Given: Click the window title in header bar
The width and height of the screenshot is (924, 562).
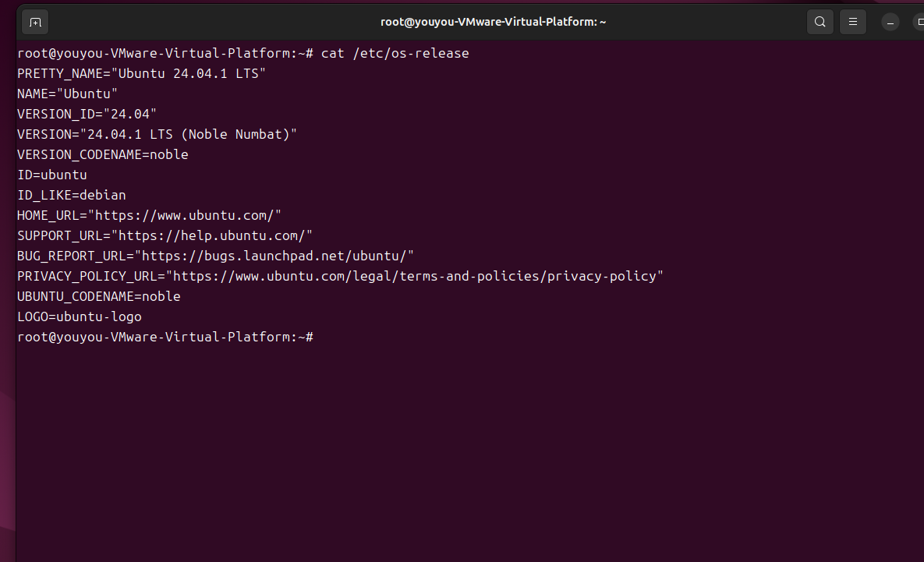Looking at the screenshot, I should pyautogui.click(x=493, y=22).
